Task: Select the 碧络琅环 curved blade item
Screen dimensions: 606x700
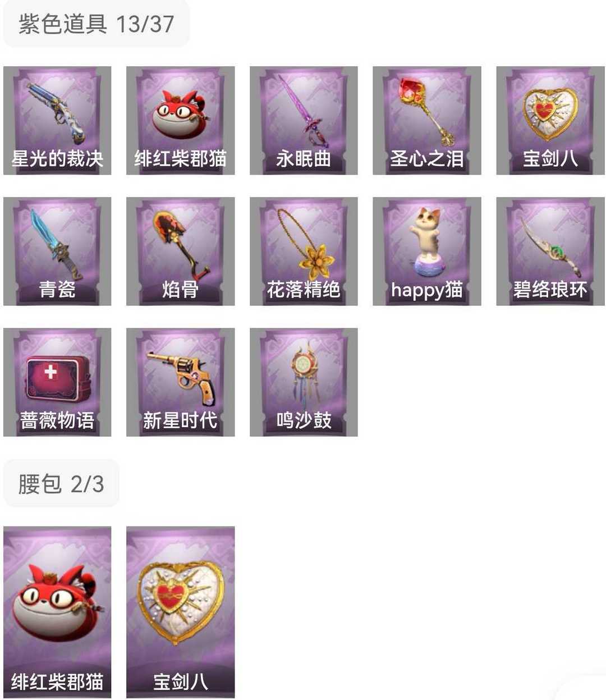Action: point(550,251)
